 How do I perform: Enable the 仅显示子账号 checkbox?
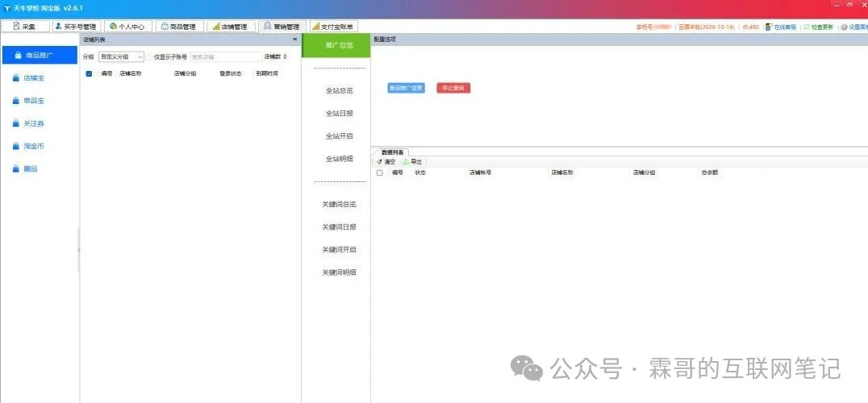point(150,57)
